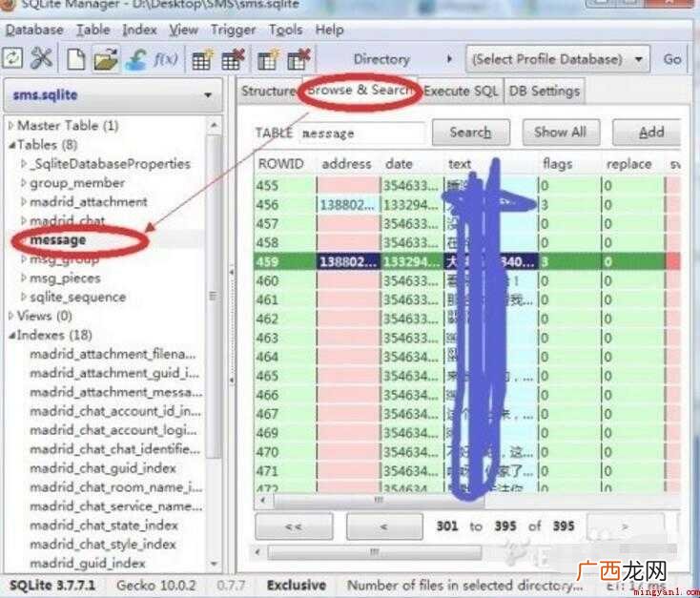Select the msg_pieces table in tree
Image resolution: width=700 pixels, height=598 pixels.
tap(65, 278)
